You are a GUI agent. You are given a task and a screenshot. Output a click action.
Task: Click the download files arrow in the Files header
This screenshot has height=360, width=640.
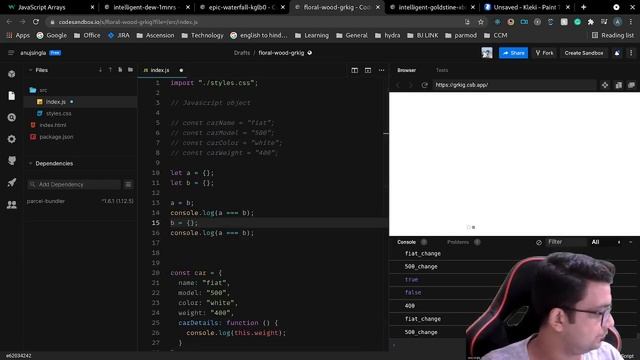click(100, 70)
